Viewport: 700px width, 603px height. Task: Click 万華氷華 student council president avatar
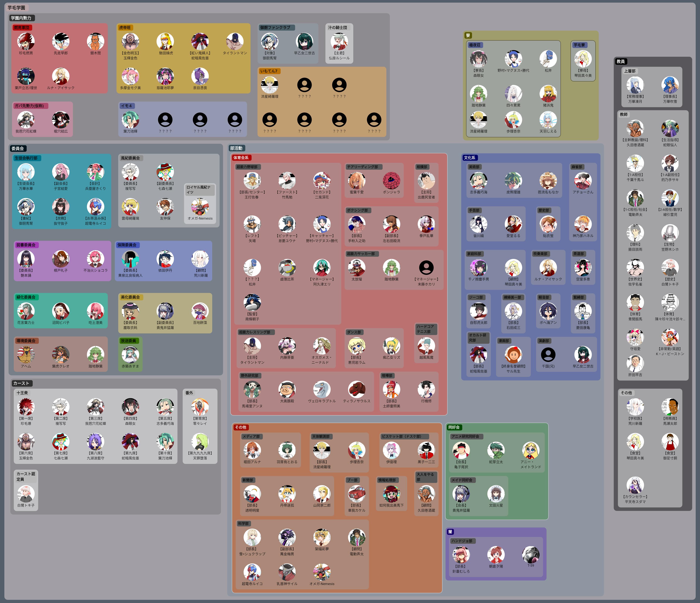(x=26, y=172)
